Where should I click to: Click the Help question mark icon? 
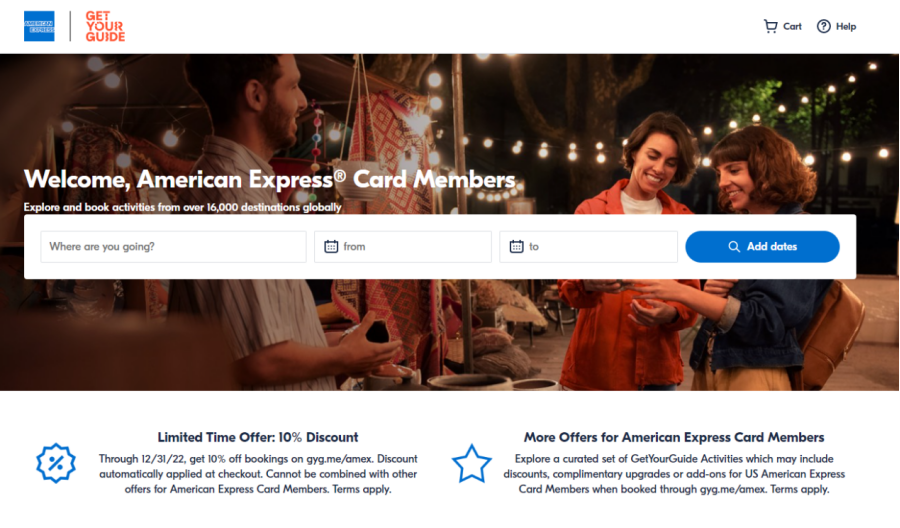[x=824, y=26]
